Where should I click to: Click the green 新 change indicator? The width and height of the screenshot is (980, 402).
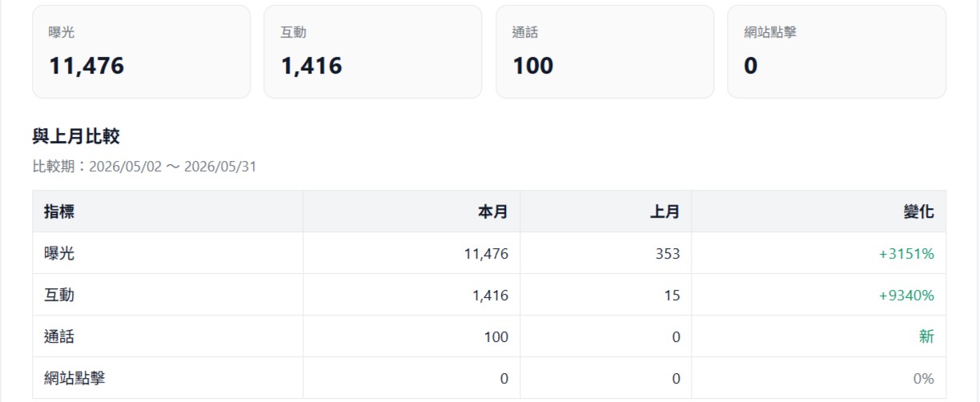tap(926, 336)
